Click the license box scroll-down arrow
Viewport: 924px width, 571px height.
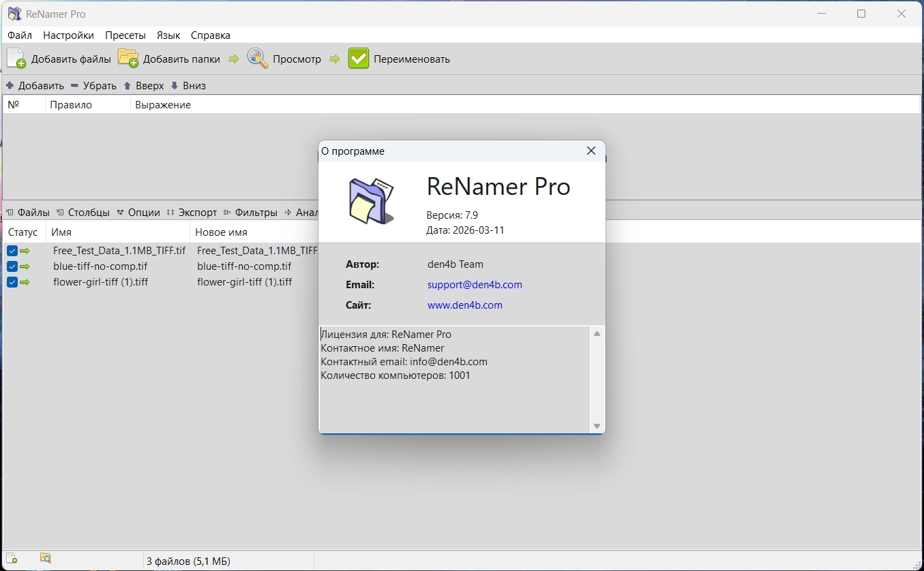pos(597,427)
